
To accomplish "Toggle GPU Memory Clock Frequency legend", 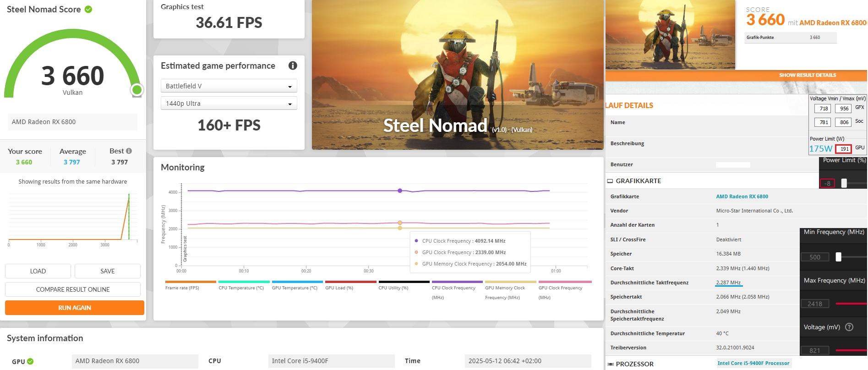I will click(511, 290).
